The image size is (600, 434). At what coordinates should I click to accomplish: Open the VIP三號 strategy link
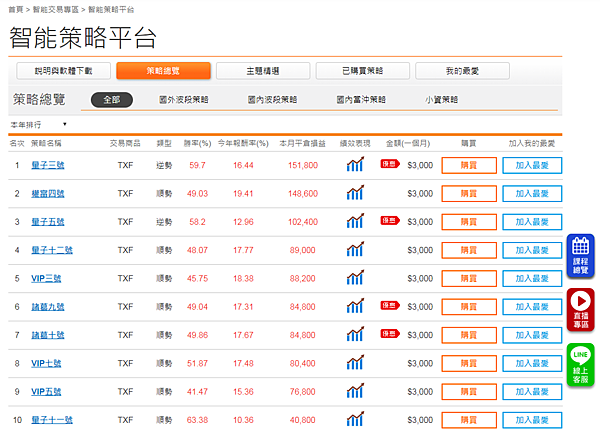click(46, 279)
